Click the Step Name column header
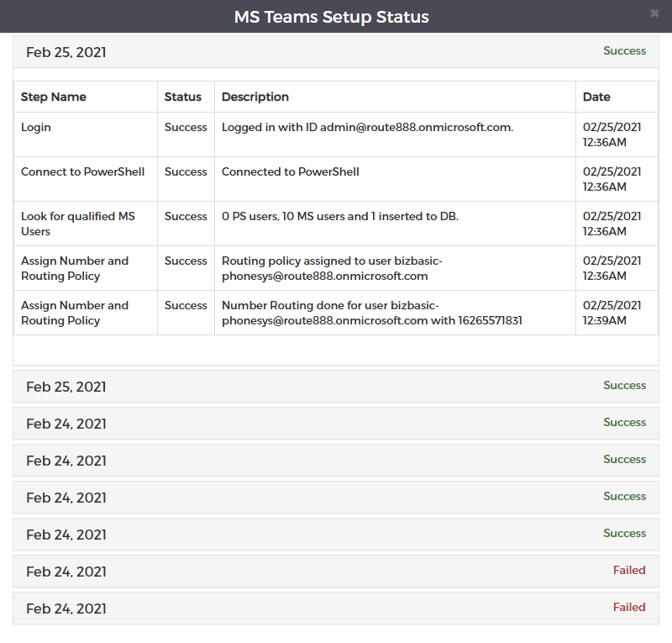Viewport: 672px width, 643px height. click(54, 97)
